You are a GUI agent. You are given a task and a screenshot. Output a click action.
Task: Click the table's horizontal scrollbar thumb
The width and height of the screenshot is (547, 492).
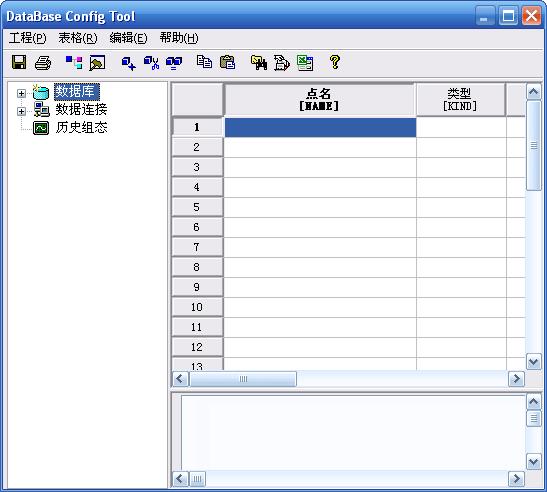tap(243, 379)
